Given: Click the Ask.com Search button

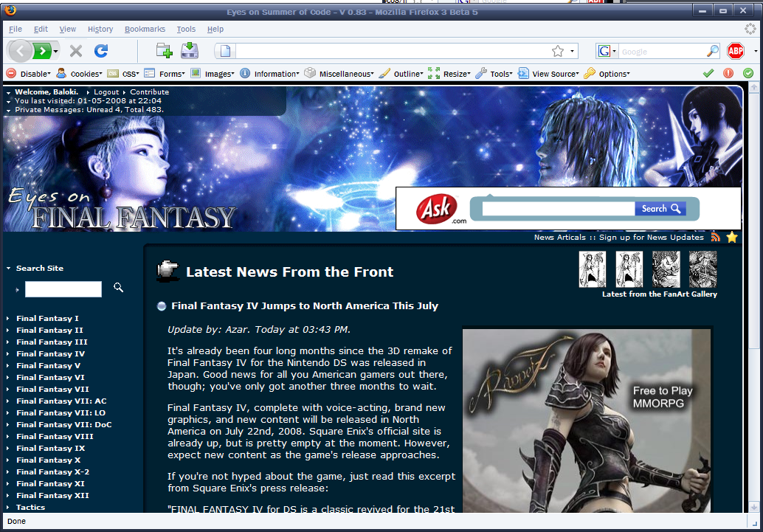Looking at the screenshot, I should click(660, 209).
